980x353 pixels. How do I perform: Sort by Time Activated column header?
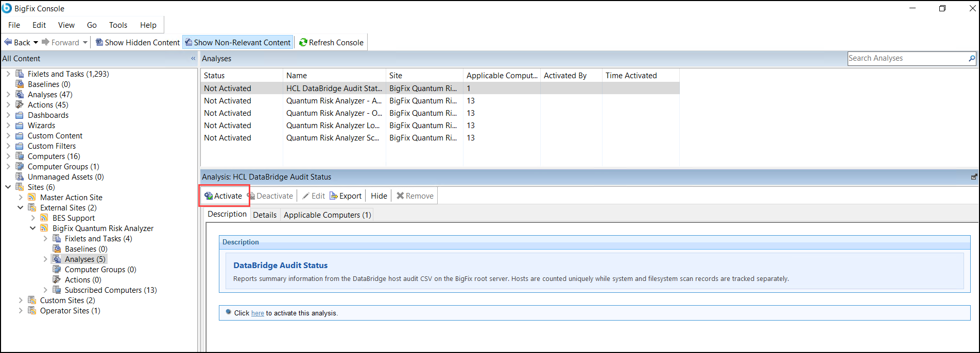641,75
